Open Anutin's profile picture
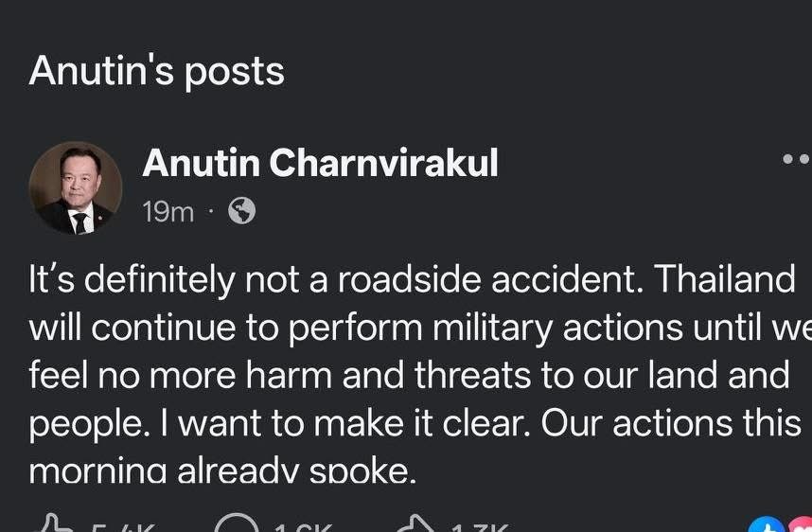The height and width of the screenshot is (532, 812). click(x=75, y=187)
